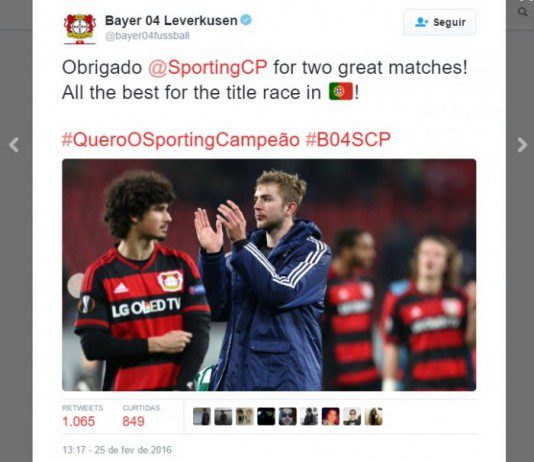534x462 pixels.
Task: Open the #B04SCP hashtag
Action: tap(348, 140)
